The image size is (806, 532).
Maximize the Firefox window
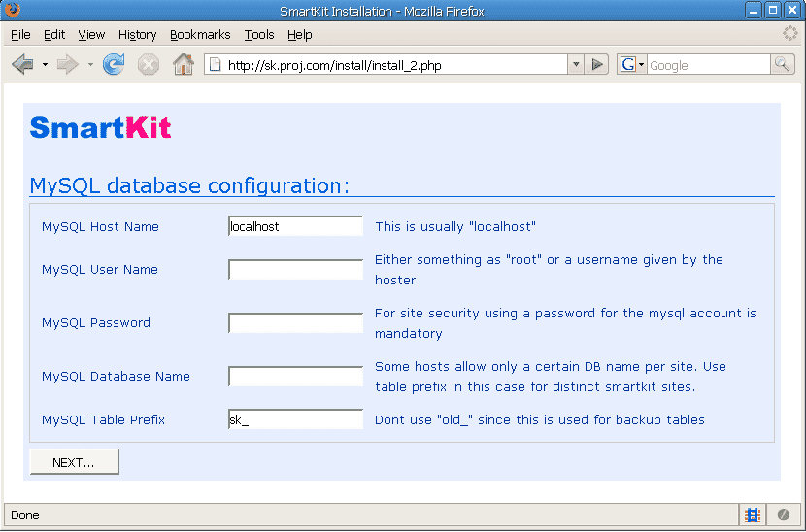[773, 11]
